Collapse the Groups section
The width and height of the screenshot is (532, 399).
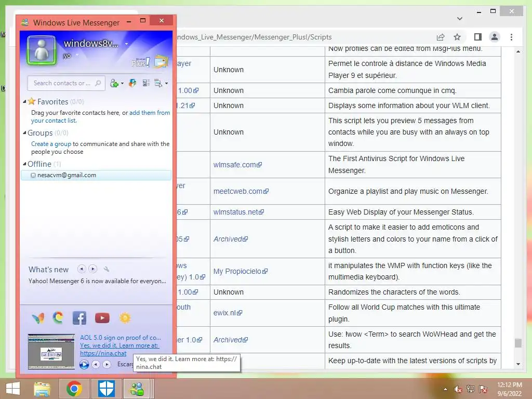(24, 132)
